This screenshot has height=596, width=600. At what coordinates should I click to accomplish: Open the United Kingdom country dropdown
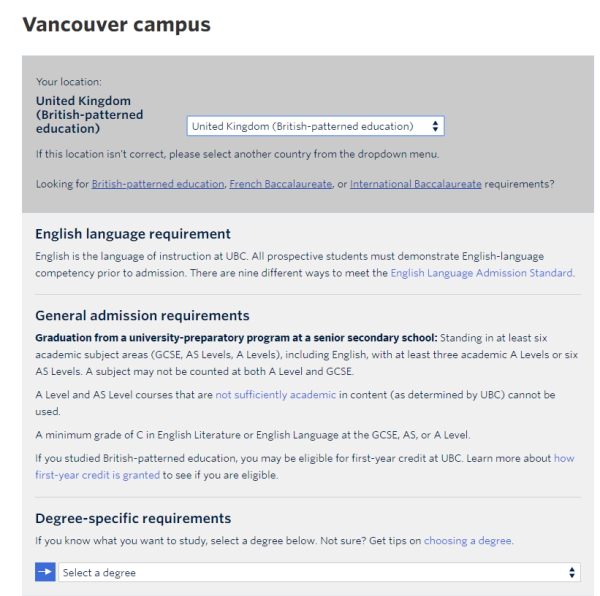pyautogui.click(x=315, y=126)
